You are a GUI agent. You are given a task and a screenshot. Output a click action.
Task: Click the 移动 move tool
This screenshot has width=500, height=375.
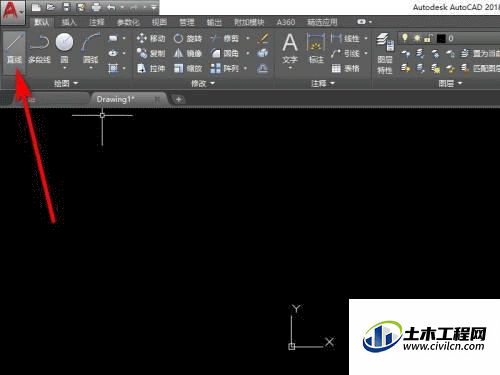coord(151,38)
